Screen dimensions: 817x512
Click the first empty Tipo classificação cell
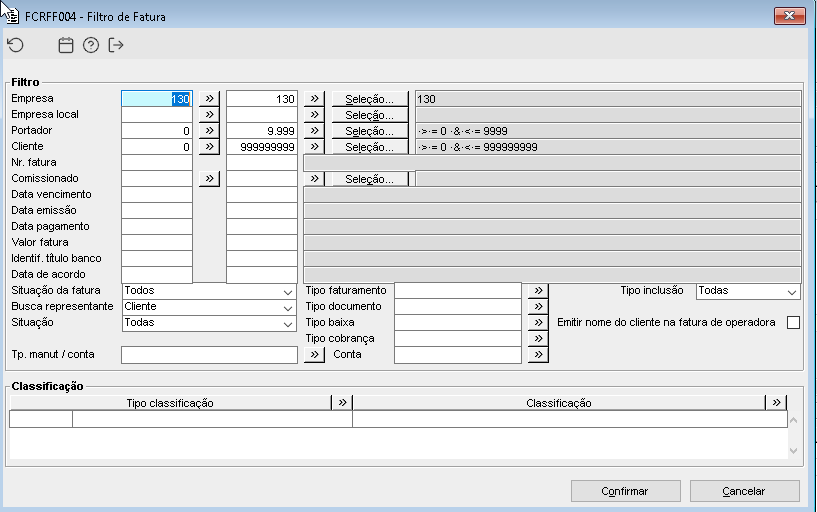pos(41,419)
